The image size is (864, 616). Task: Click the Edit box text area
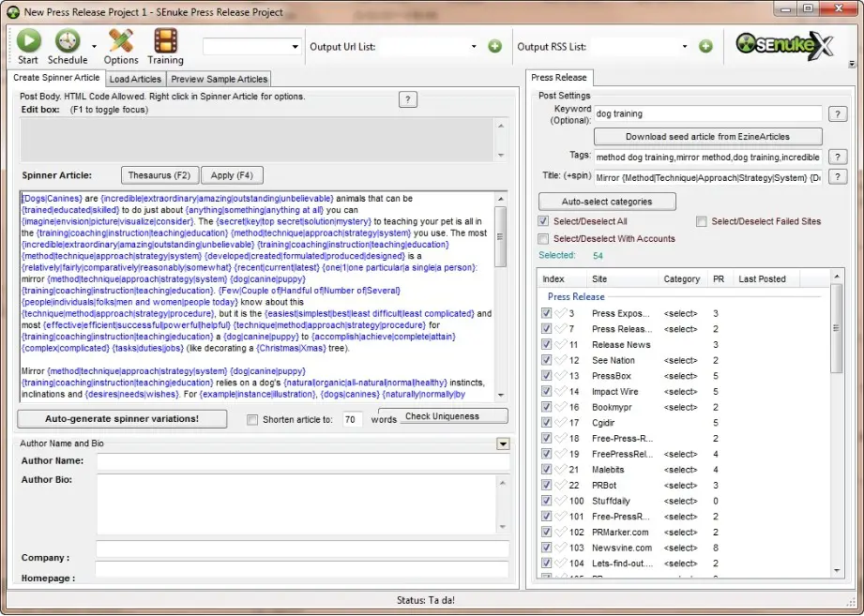pyautogui.click(x=257, y=140)
